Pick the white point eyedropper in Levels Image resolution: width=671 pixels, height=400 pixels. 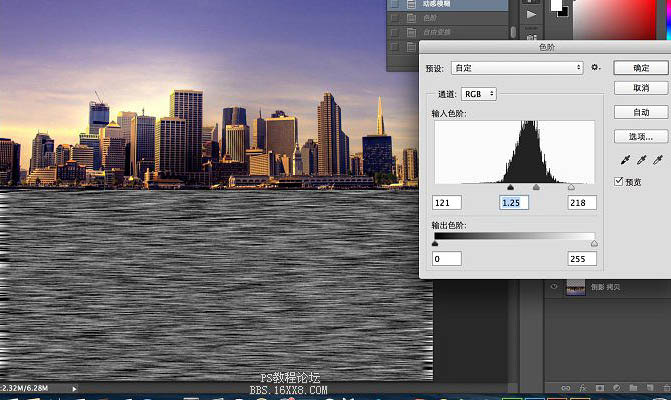coord(658,160)
